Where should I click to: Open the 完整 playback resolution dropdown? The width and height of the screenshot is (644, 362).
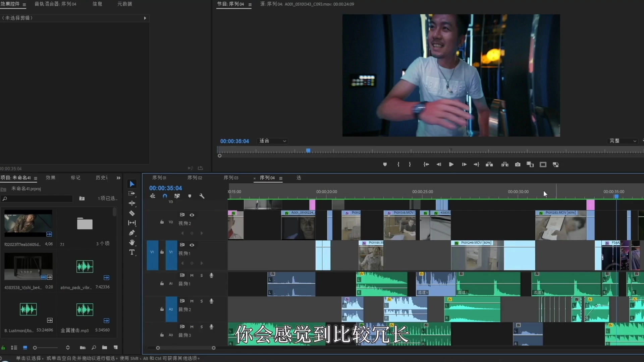[623, 141]
